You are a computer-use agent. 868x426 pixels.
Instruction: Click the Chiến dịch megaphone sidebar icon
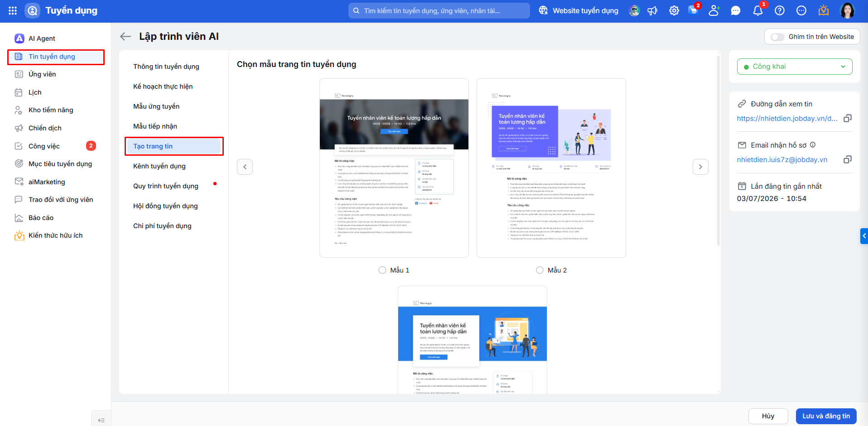19,128
